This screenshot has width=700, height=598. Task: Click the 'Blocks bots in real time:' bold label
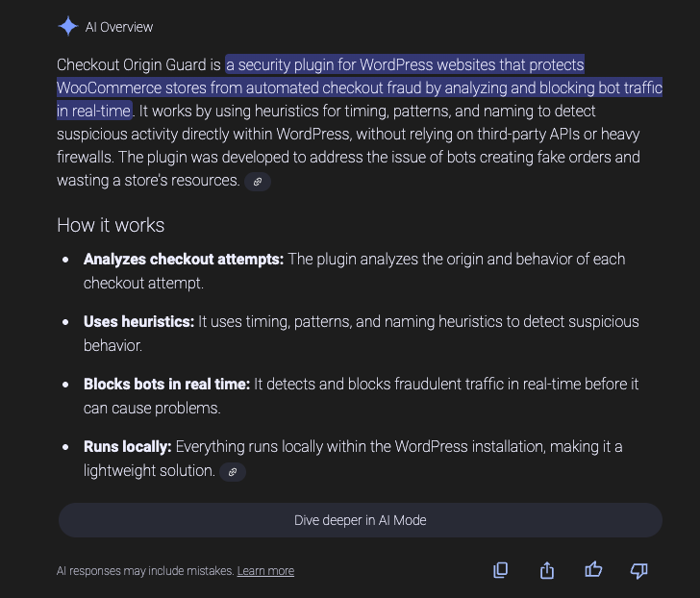coord(166,385)
